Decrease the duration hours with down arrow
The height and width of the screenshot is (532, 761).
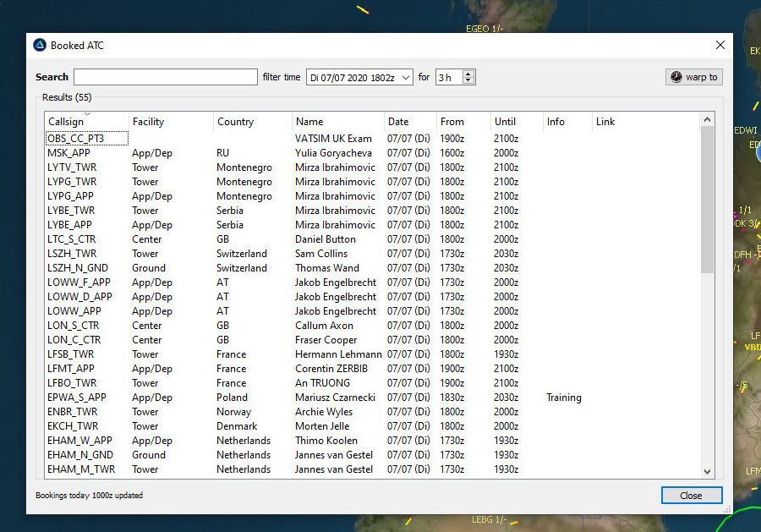click(468, 81)
